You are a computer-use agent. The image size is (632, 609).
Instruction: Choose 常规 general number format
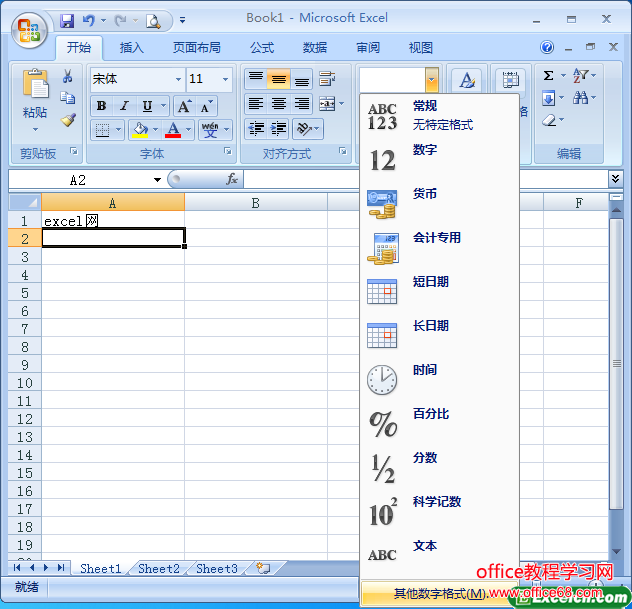(x=439, y=116)
